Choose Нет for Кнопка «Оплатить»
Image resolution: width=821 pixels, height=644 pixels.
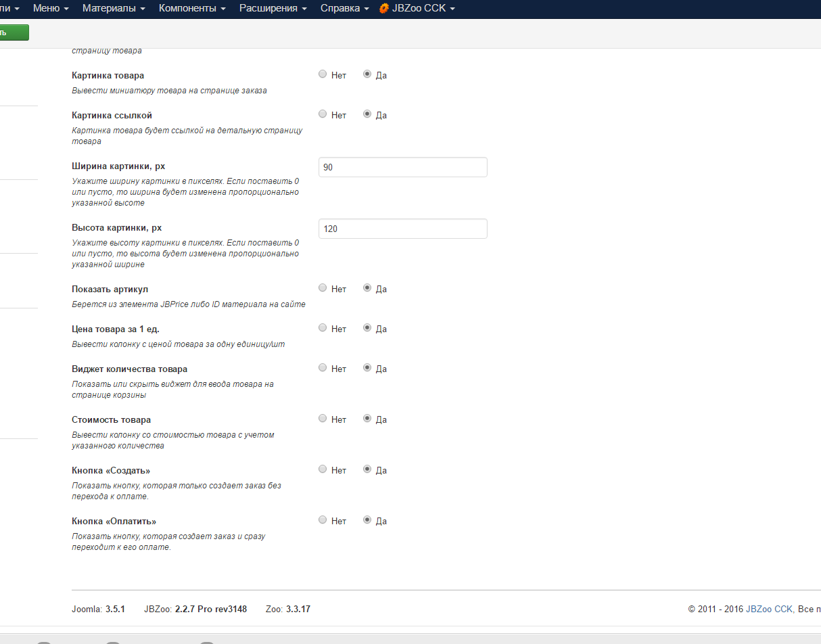click(323, 520)
